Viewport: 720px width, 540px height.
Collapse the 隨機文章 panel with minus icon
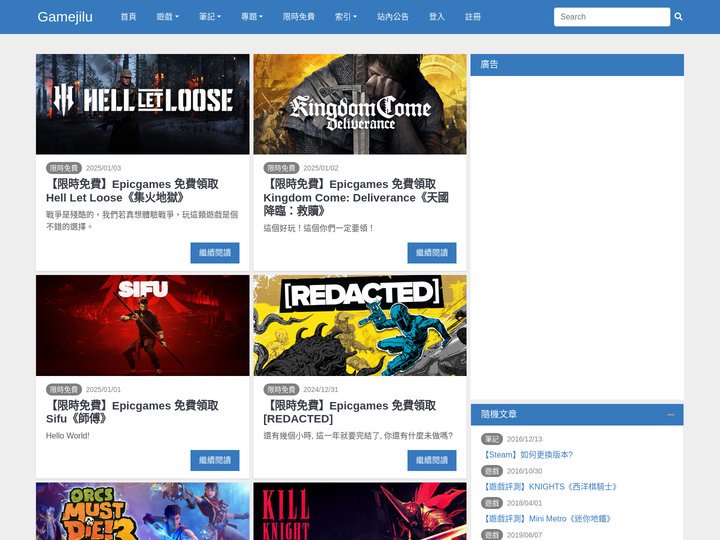[x=671, y=415]
